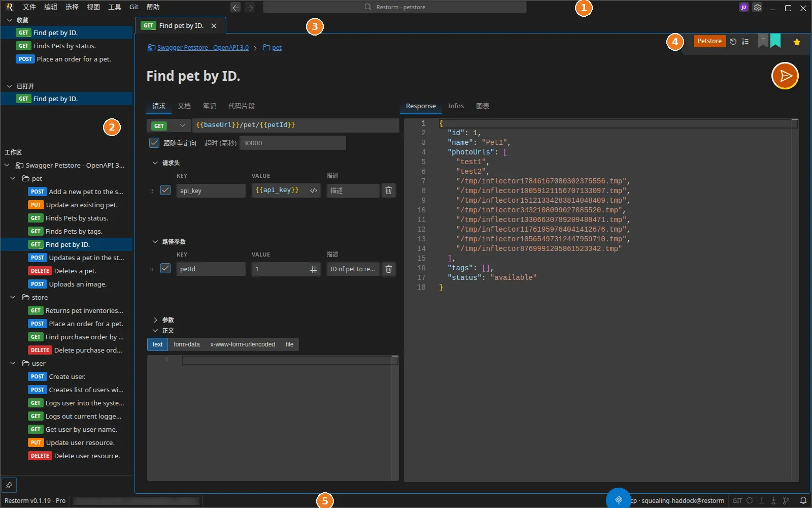Switch to the 笔记 tab

[x=210, y=106]
